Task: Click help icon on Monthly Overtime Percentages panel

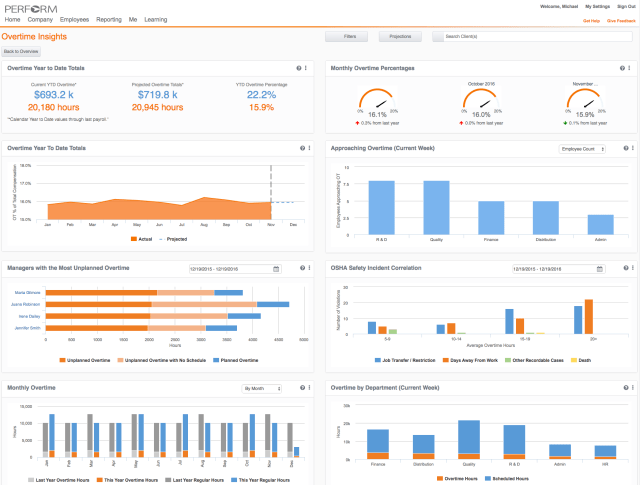Action: pyautogui.click(x=623, y=67)
